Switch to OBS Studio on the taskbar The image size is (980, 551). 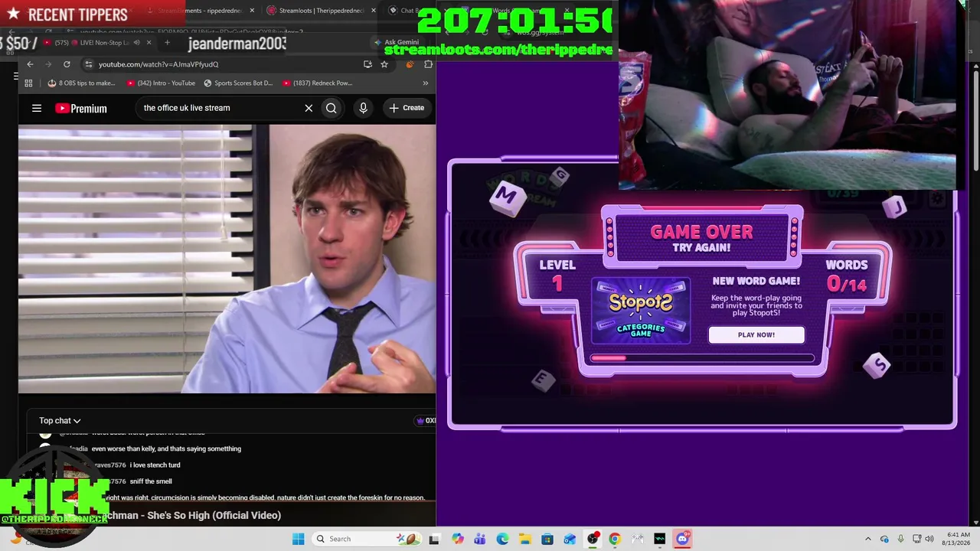tap(592, 539)
